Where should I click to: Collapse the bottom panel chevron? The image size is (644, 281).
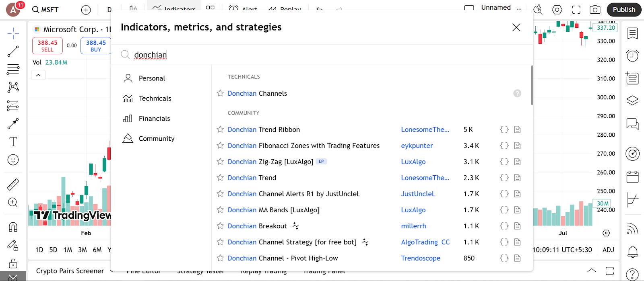click(x=591, y=271)
